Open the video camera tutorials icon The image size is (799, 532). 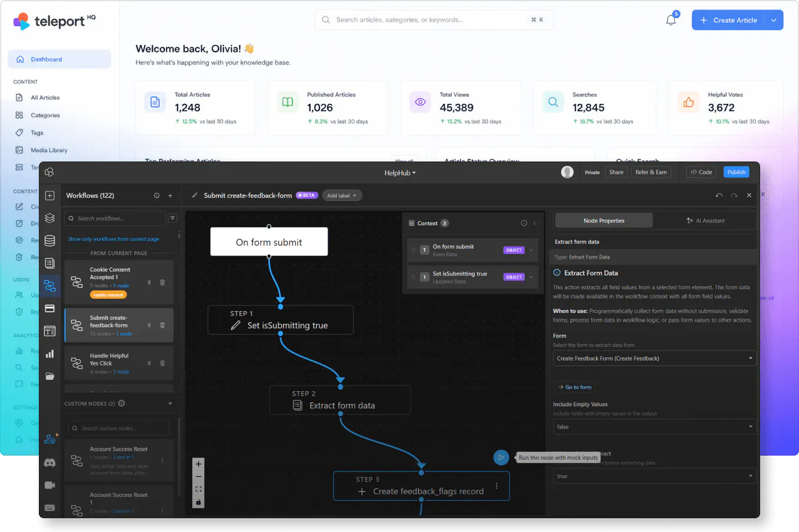tap(49, 485)
